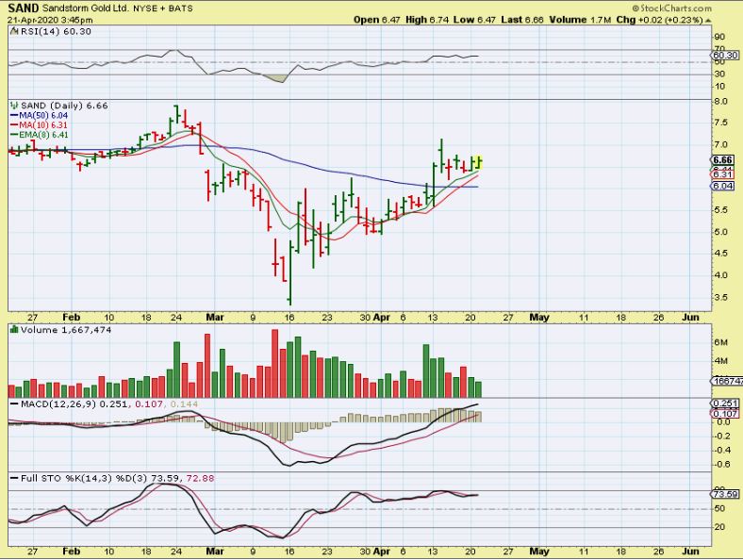Click the -0.6 label on MACD axis
Image resolution: width=743 pixels, height=560 pixels.
722,464
